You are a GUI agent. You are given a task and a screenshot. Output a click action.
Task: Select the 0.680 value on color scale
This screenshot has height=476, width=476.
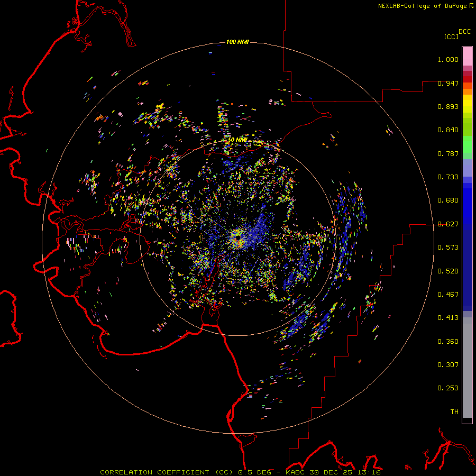448,200
